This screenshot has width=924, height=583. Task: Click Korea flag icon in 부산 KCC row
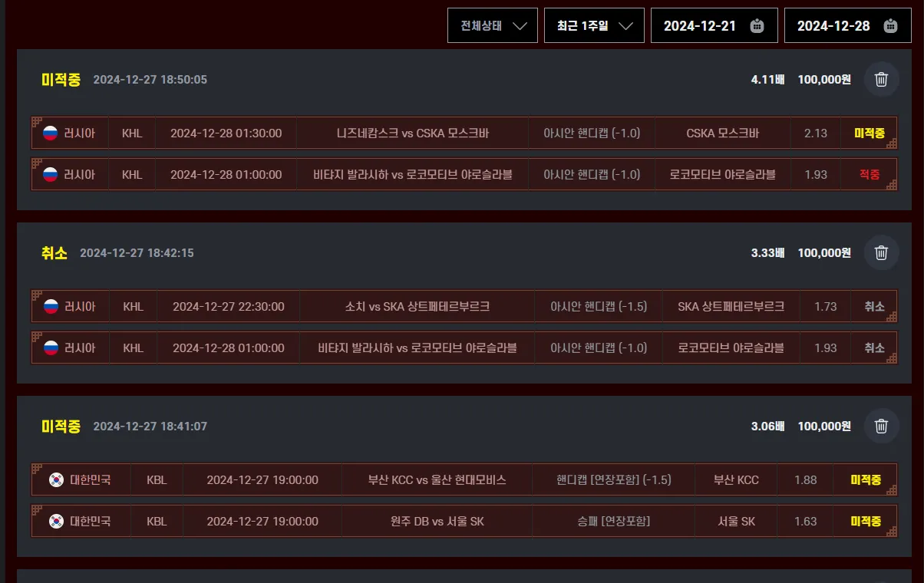56,479
